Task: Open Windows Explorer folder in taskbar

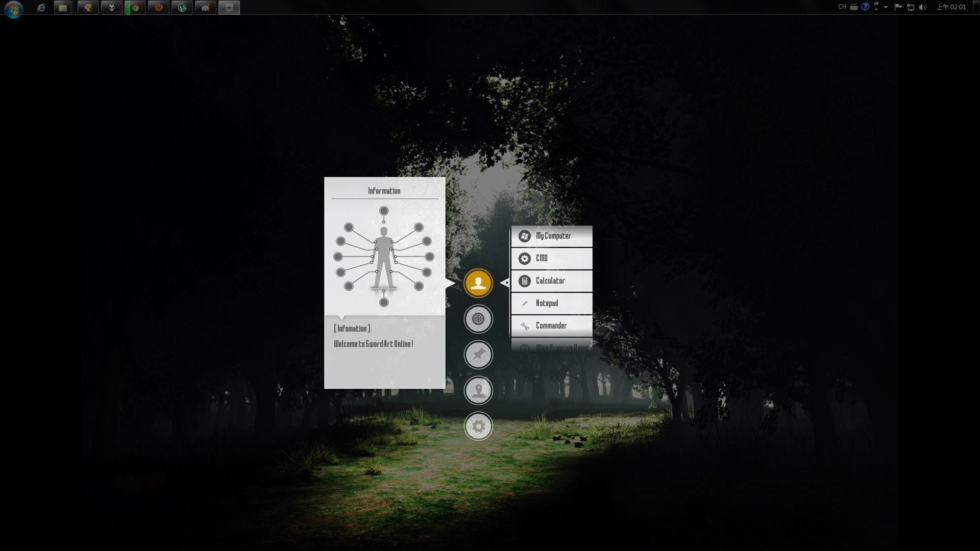Action: [63, 8]
